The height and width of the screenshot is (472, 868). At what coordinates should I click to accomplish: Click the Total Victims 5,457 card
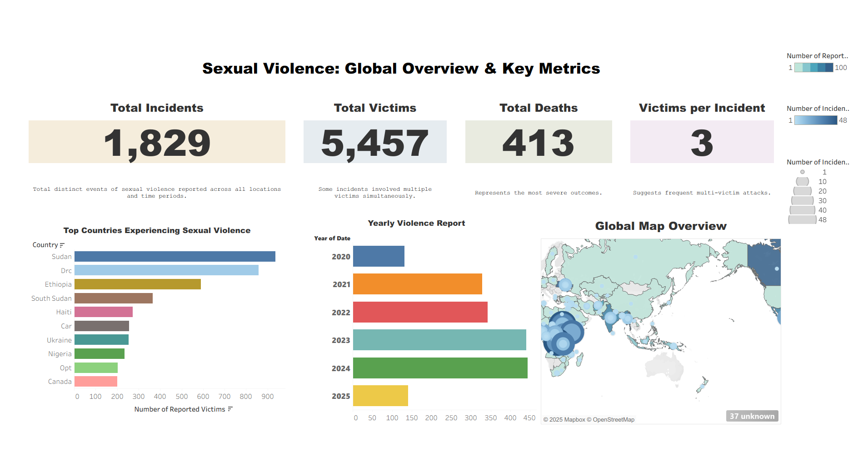click(x=375, y=142)
